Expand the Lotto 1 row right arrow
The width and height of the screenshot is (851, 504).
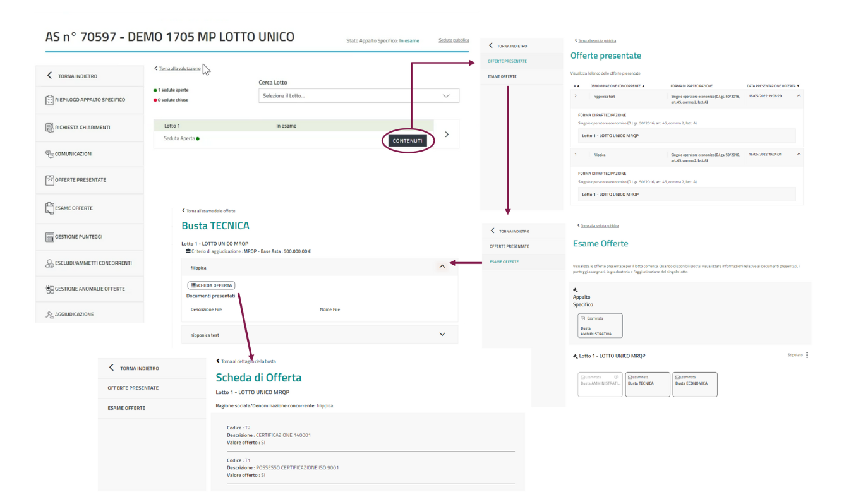pyautogui.click(x=447, y=135)
